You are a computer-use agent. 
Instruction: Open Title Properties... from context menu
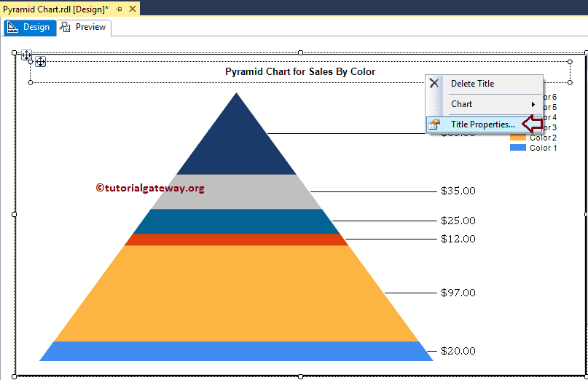(484, 124)
